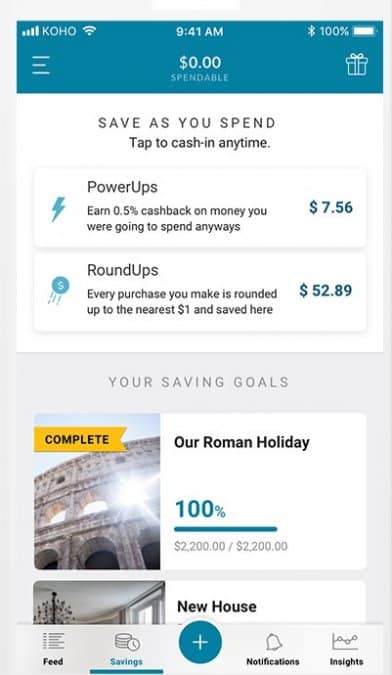392x675 pixels.
Task: Open the Our Roman Holiday goal
Action: point(200,491)
